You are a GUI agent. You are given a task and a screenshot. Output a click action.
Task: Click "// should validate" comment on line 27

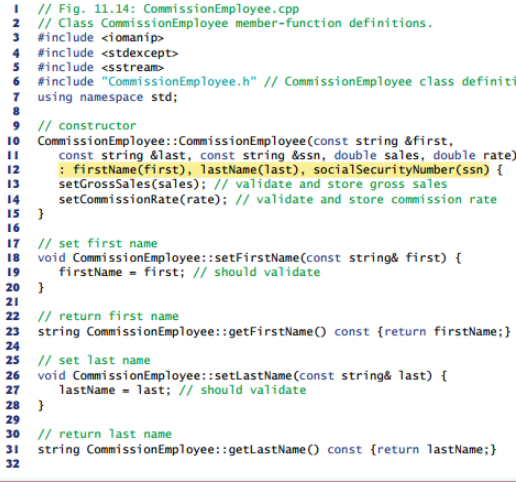(243, 390)
